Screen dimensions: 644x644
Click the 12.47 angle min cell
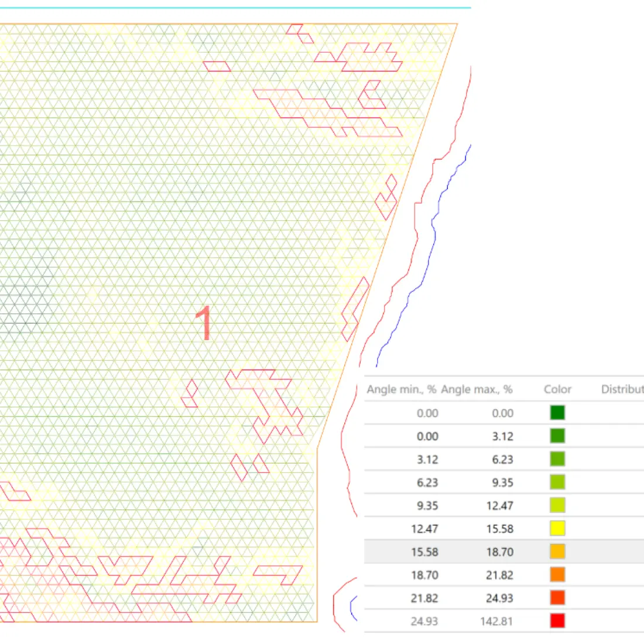[x=424, y=529]
